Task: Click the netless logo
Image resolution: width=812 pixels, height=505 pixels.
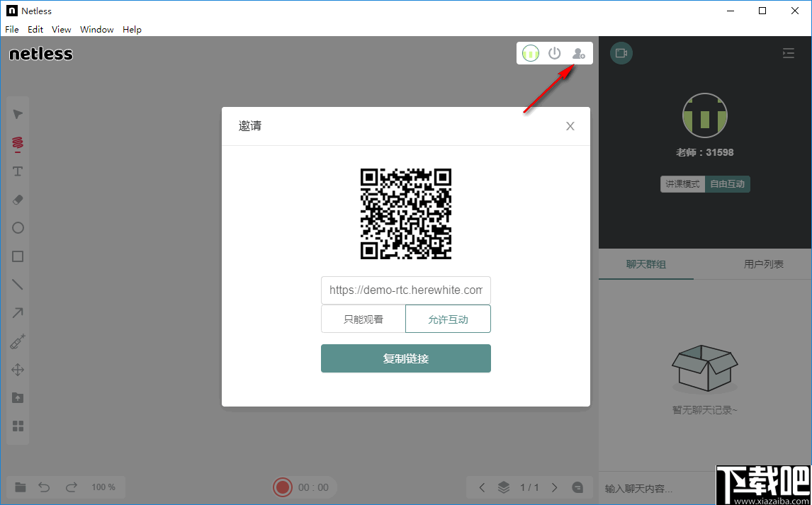Action: pyautogui.click(x=41, y=54)
